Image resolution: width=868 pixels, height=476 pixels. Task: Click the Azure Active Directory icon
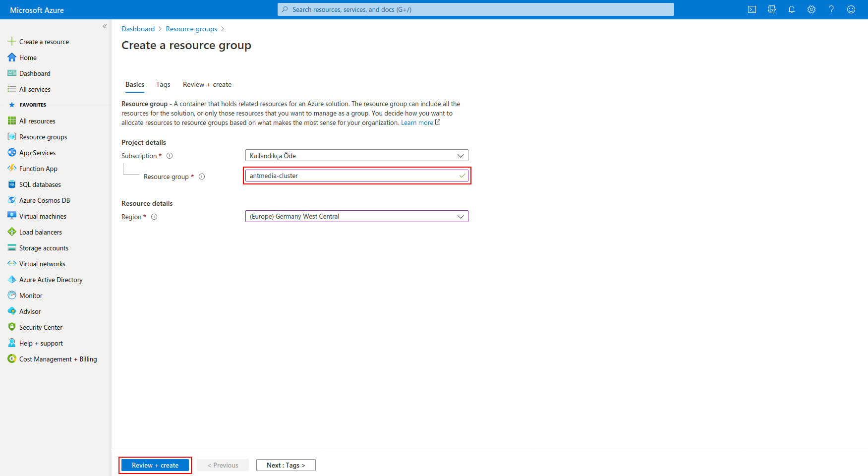(12, 280)
